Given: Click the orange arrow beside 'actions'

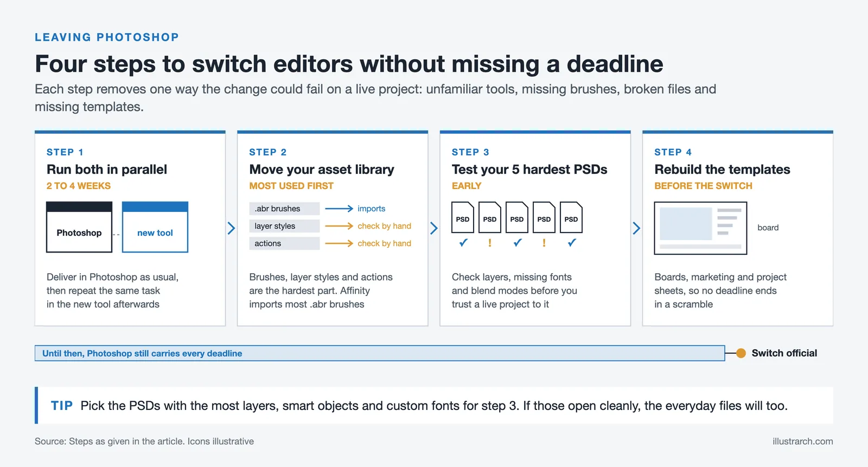Looking at the screenshot, I should [x=339, y=243].
